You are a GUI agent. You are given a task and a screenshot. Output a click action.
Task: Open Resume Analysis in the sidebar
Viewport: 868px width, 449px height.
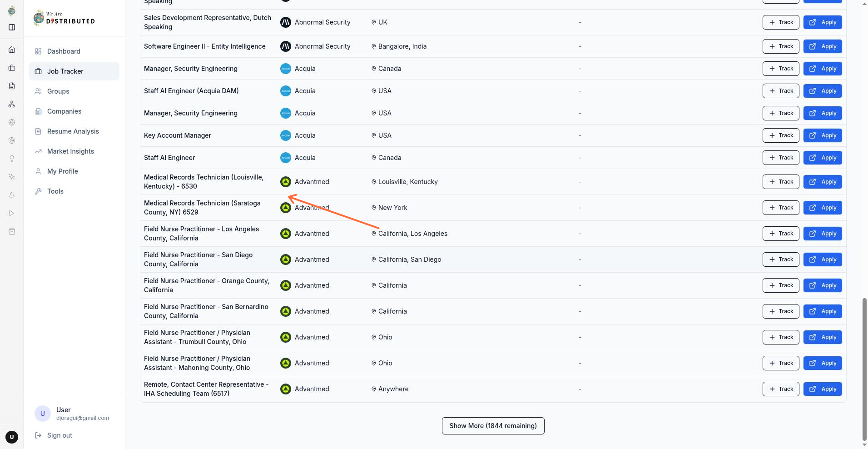[x=74, y=131]
